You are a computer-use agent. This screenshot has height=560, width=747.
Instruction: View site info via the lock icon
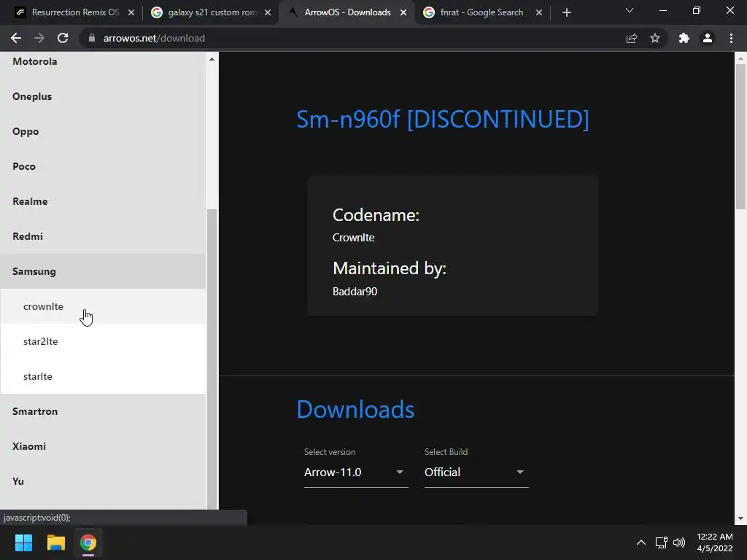click(x=92, y=38)
